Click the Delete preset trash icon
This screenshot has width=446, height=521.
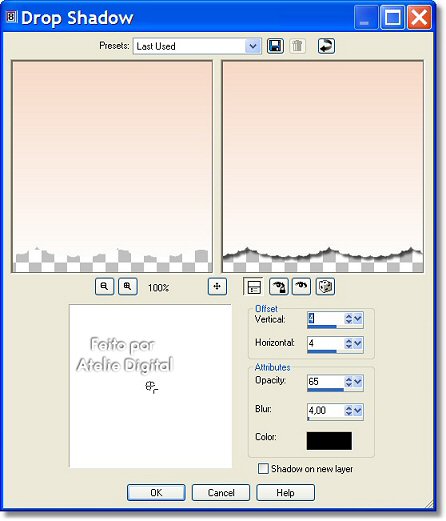[297, 46]
